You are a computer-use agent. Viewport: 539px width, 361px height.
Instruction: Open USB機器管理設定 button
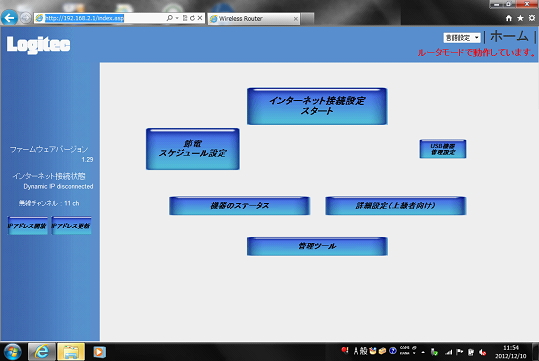[443, 149]
